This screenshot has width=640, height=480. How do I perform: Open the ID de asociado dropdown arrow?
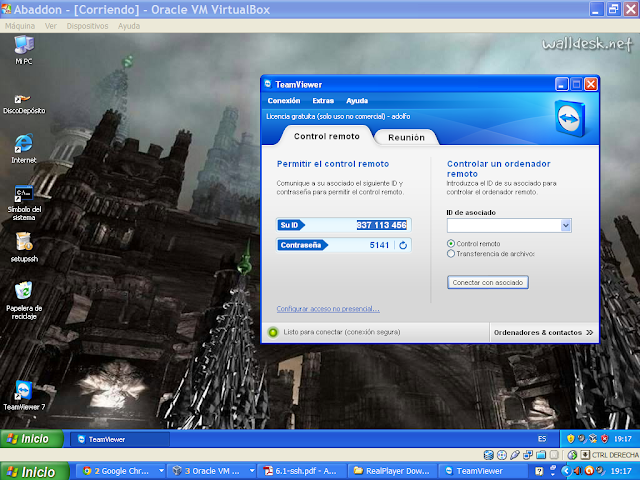point(566,225)
